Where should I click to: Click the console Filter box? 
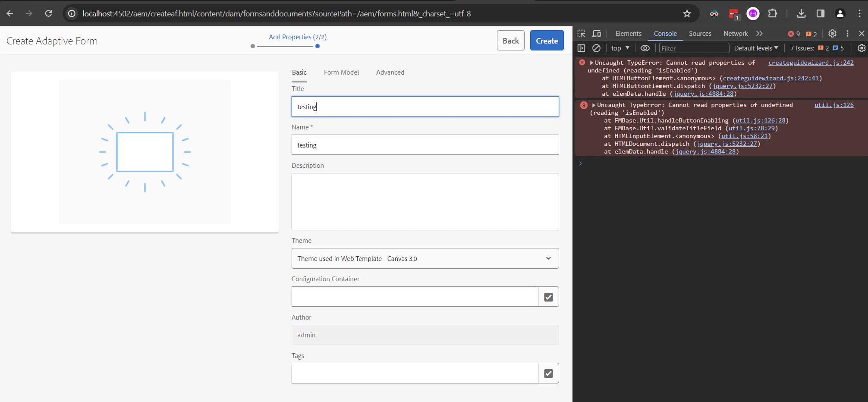tap(694, 48)
